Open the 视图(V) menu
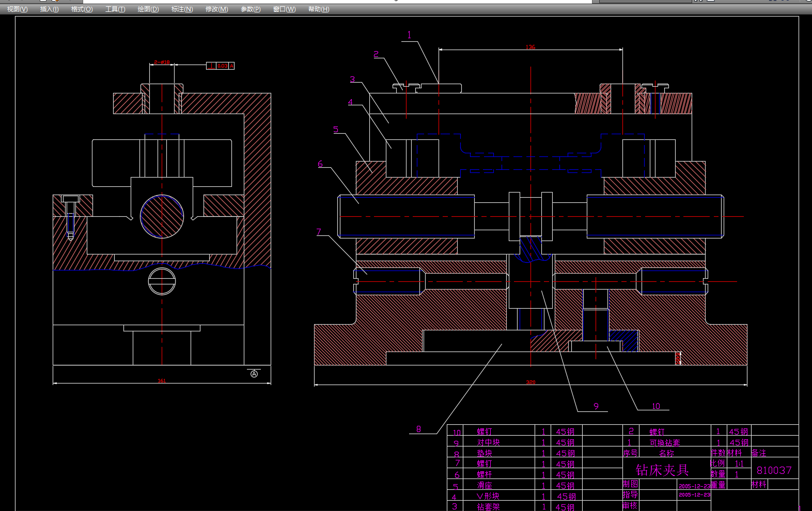 [x=17, y=9]
